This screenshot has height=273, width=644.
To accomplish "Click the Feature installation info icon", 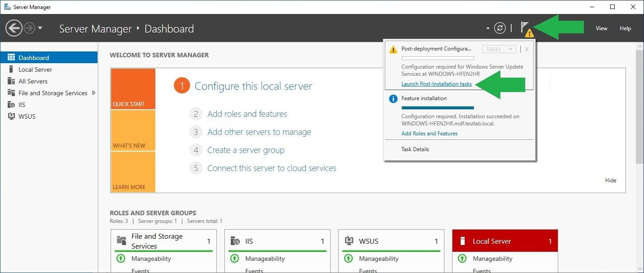I will 393,99.
